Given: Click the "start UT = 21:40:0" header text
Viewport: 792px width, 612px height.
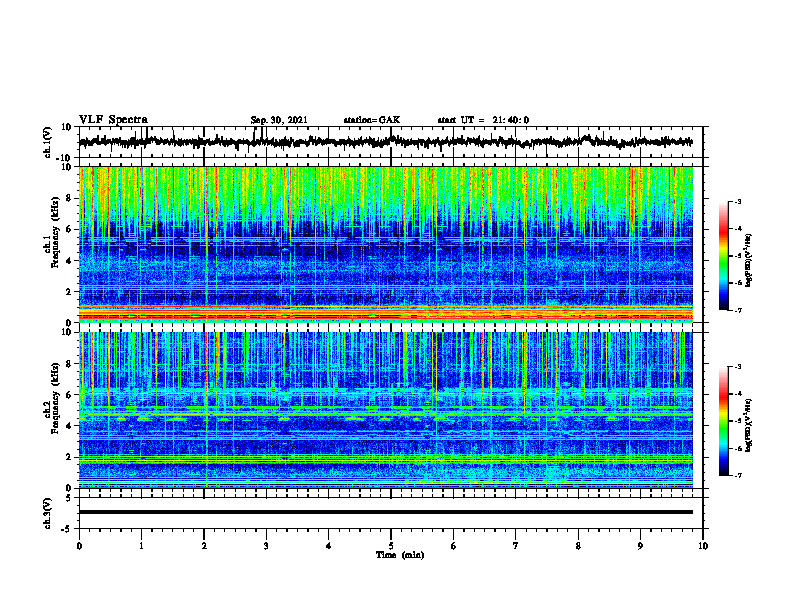Looking at the screenshot, I should coord(483,120).
